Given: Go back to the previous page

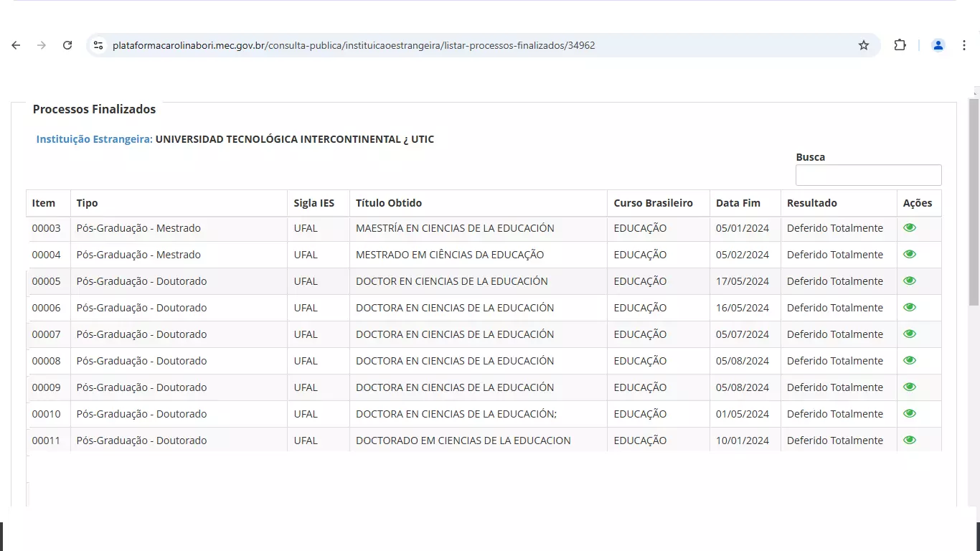Looking at the screenshot, I should point(16,45).
